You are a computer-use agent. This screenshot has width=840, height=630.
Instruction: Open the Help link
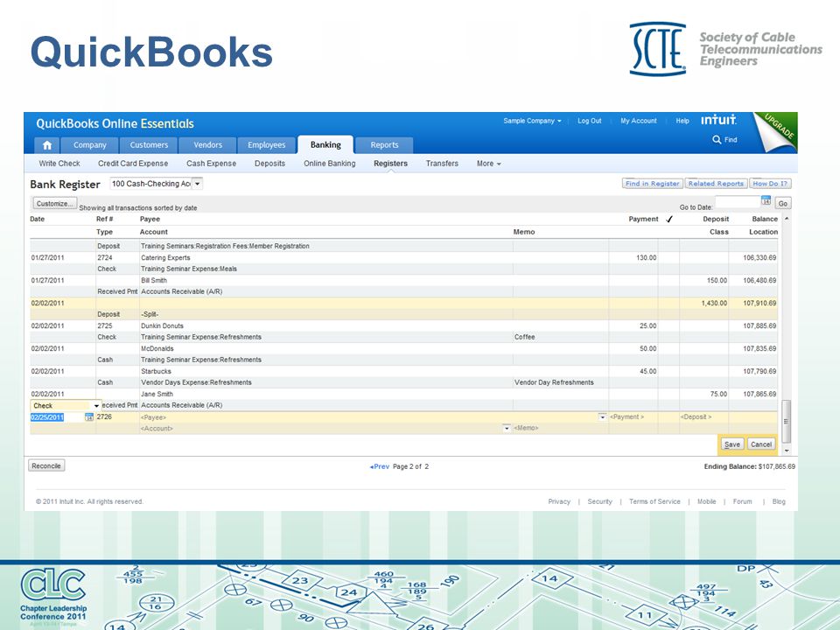pos(682,121)
